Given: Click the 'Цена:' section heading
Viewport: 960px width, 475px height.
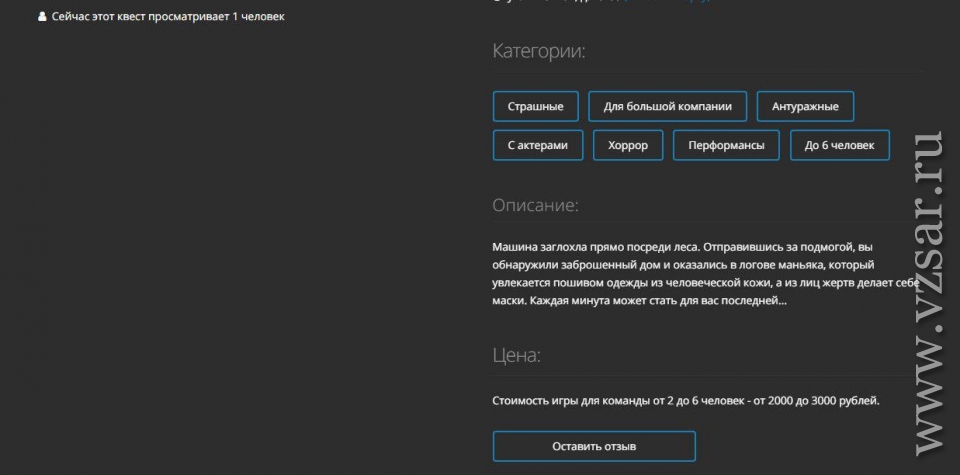Looking at the screenshot, I should [x=516, y=355].
